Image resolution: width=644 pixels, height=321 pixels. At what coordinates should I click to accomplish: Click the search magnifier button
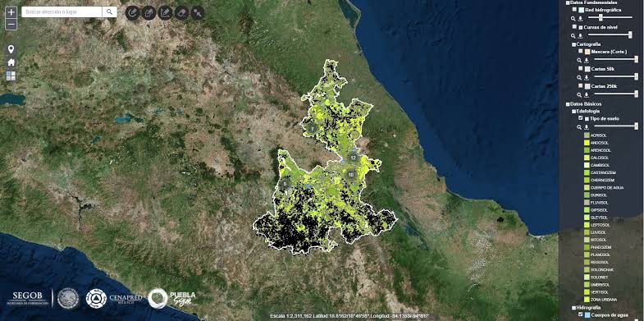[x=109, y=12]
